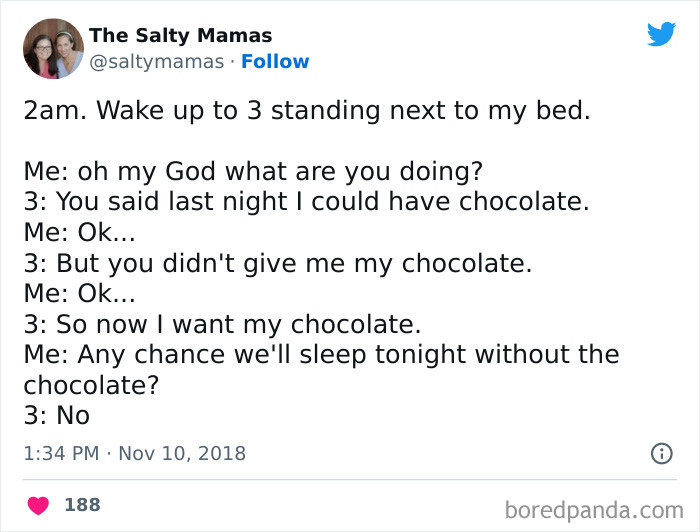Click the first 'Me: Ok...' line
Viewport: 700px width, 532px height.
pyautogui.click(x=79, y=232)
